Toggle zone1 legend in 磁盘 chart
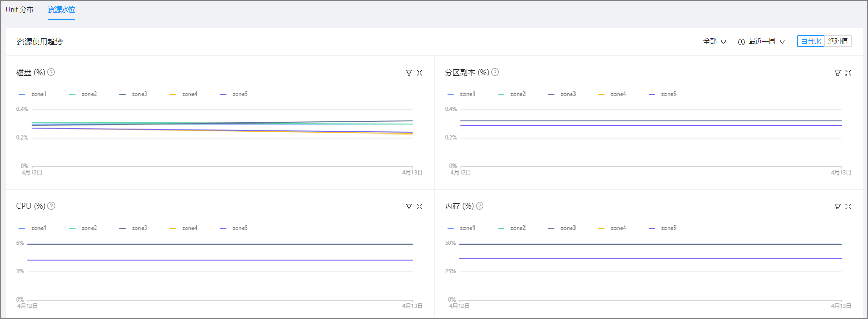868x319 pixels. (x=33, y=94)
